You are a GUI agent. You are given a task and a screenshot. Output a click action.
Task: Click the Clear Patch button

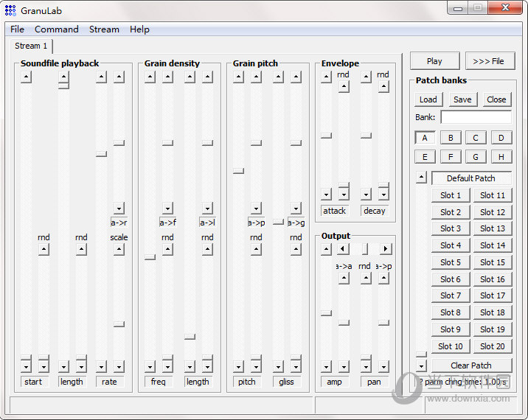tap(471, 365)
